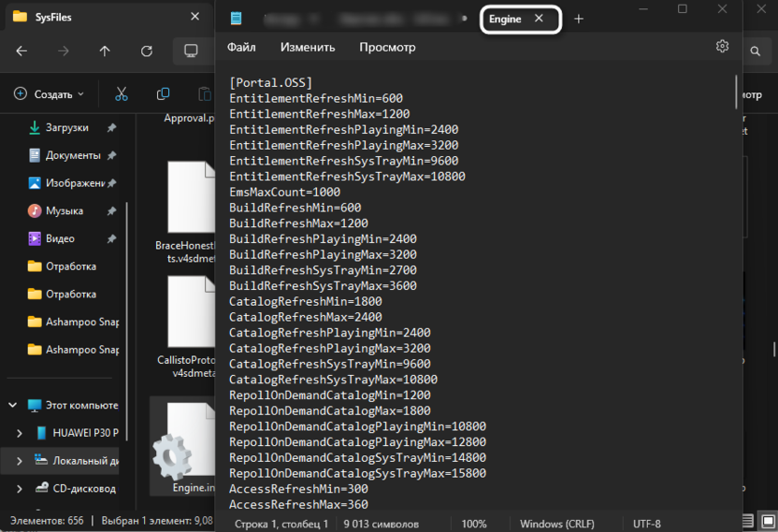Open the Просмотр menu
Screen dimensions: 778x532
click(387, 47)
